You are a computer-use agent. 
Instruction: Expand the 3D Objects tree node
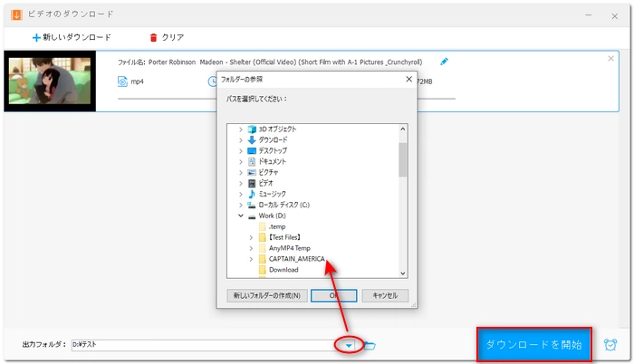tap(241, 129)
